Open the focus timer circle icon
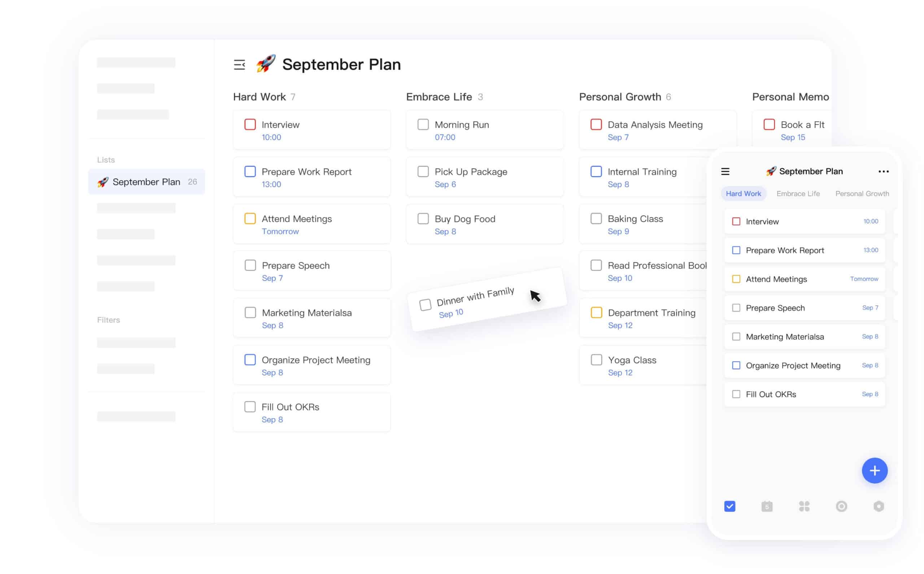924x574 pixels. tap(841, 506)
